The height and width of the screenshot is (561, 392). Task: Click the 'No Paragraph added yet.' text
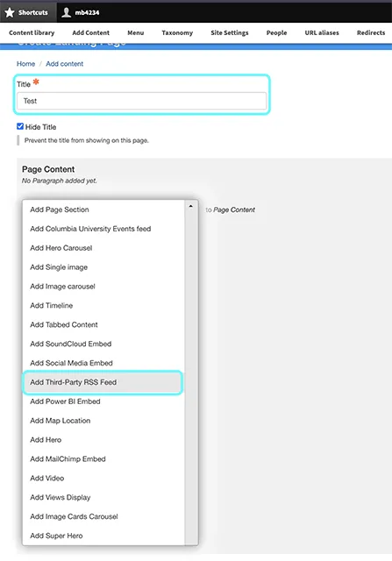tap(60, 181)
